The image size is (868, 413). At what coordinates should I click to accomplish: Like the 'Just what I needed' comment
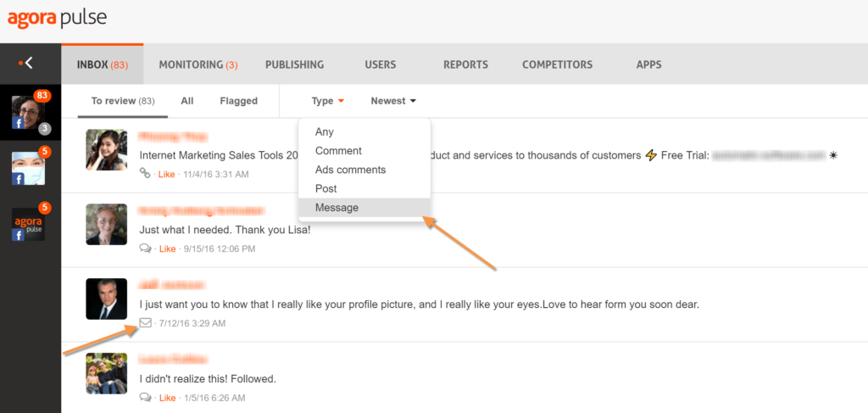pos(168,249)
